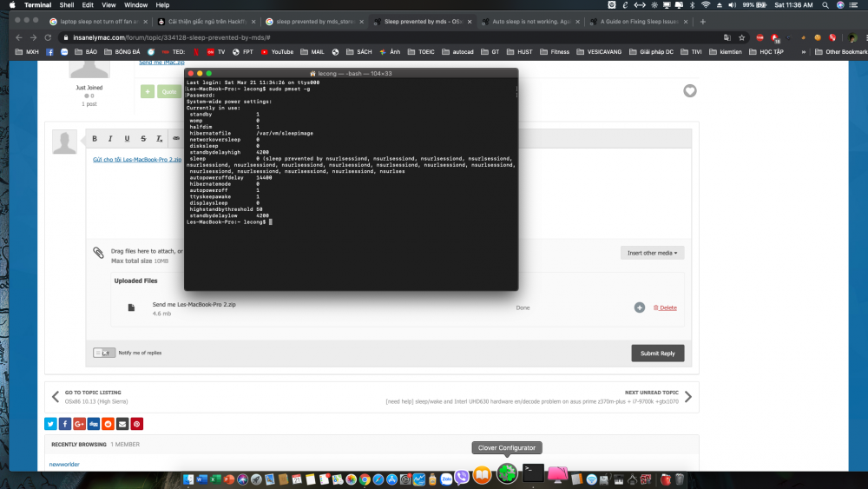Screen dimensions: 868x489
Task: Open Spotlight search in menu bar
Action: click(825, 5)
